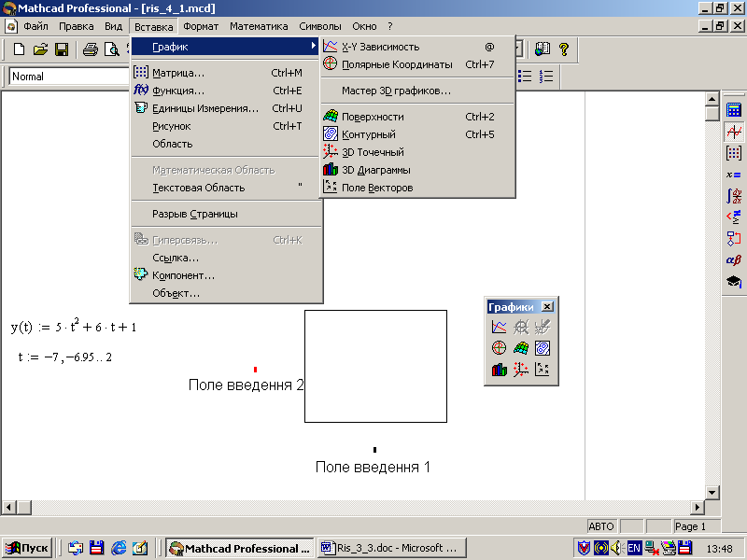
Task: Insert 3D scatter plot from Графики palette
Action: pyautogui.click(x=521, y=369)
